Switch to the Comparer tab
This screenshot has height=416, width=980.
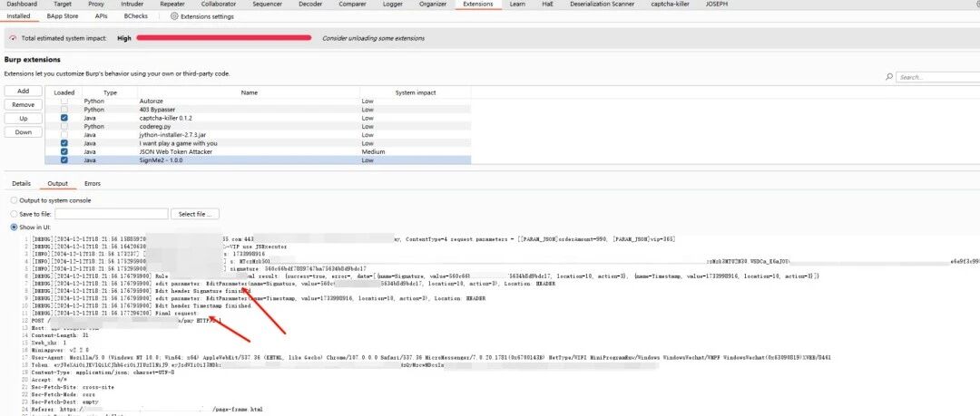tap(352, 4)
